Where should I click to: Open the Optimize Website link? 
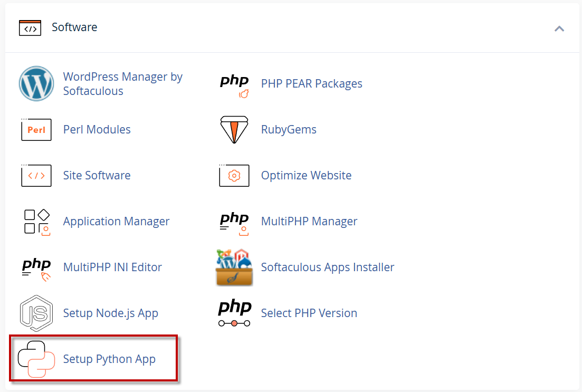pos(306,176)
